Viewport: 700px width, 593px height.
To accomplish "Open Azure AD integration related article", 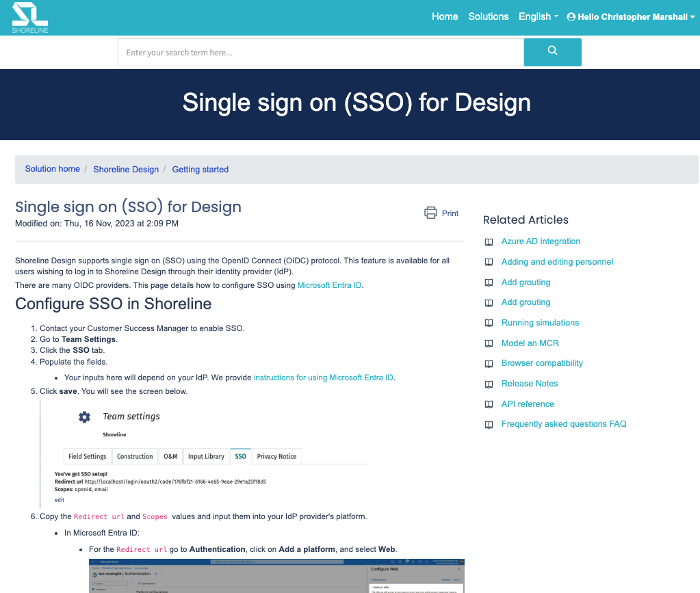I will [x=541, y=241].
